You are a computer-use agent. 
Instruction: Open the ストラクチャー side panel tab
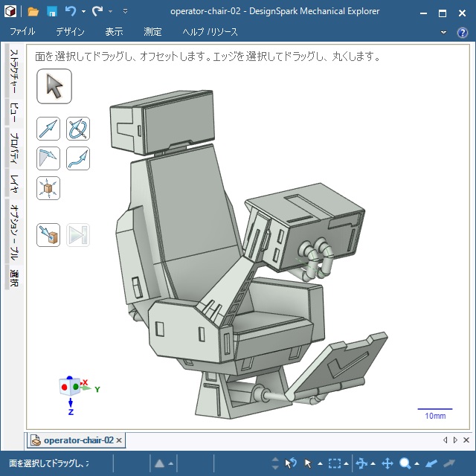pyautogui.click(x=14, y=71)
